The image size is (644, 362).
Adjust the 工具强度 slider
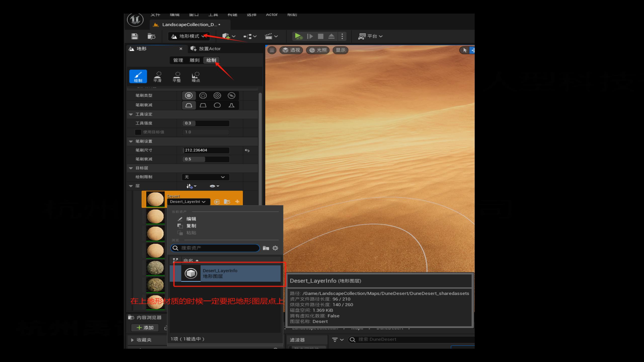click(206, 123)
